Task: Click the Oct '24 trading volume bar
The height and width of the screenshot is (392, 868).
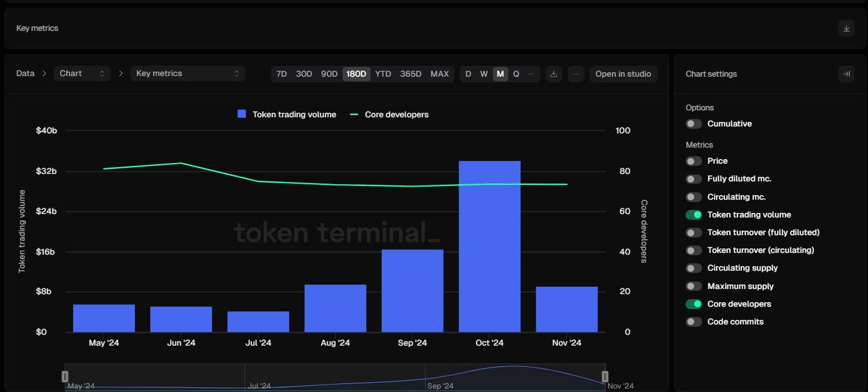Action: pos(489,247)
